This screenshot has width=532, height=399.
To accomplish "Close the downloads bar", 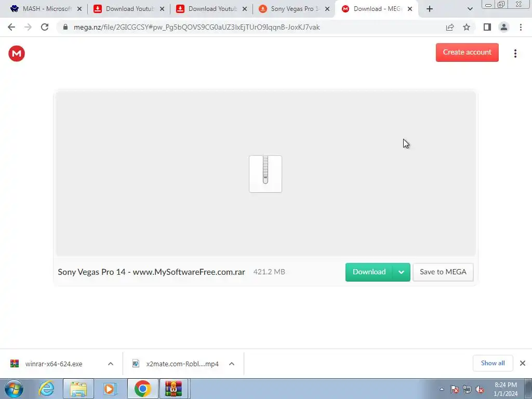I will pyautogui.click(x=523, y=363).
